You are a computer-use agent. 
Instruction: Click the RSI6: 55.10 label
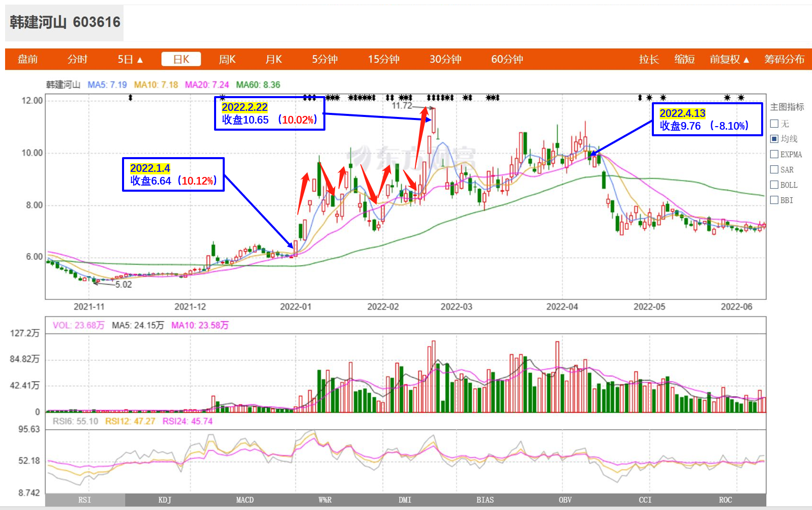coord(75,422)
